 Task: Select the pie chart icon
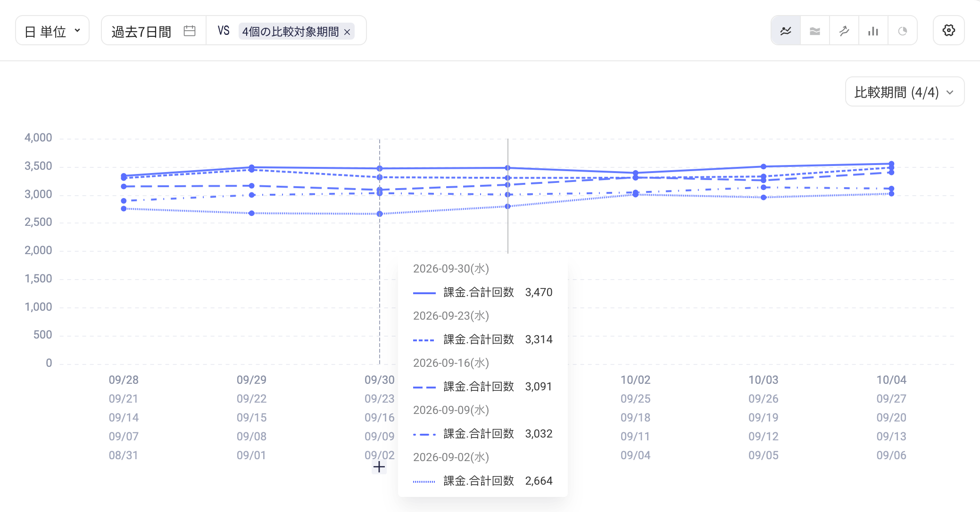pos(903,31)
